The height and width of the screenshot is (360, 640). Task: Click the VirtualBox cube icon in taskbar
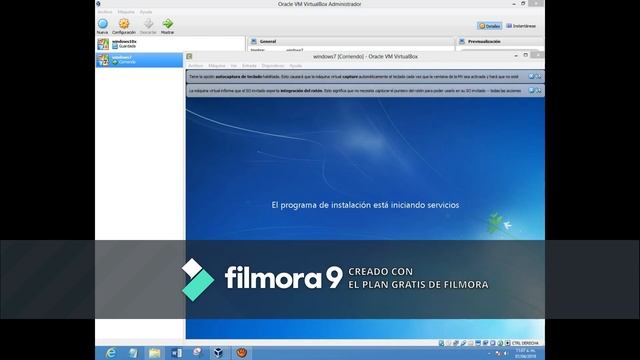(x=218, y=353)
